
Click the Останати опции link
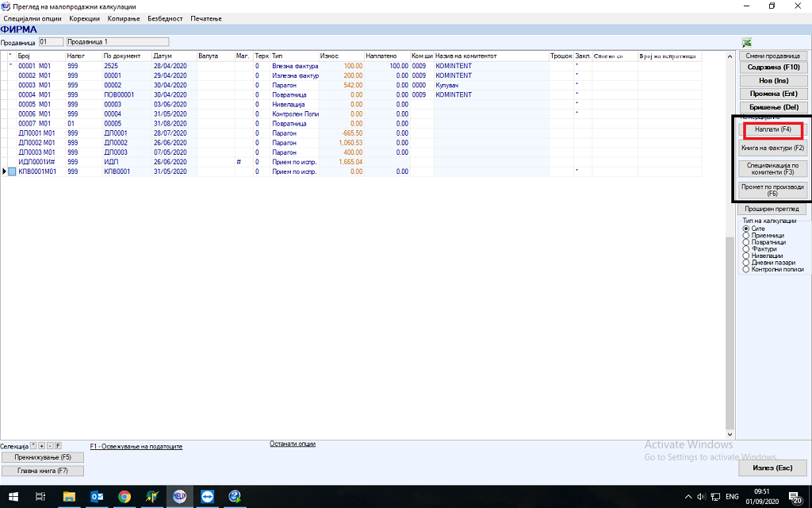tap(293, 444)
